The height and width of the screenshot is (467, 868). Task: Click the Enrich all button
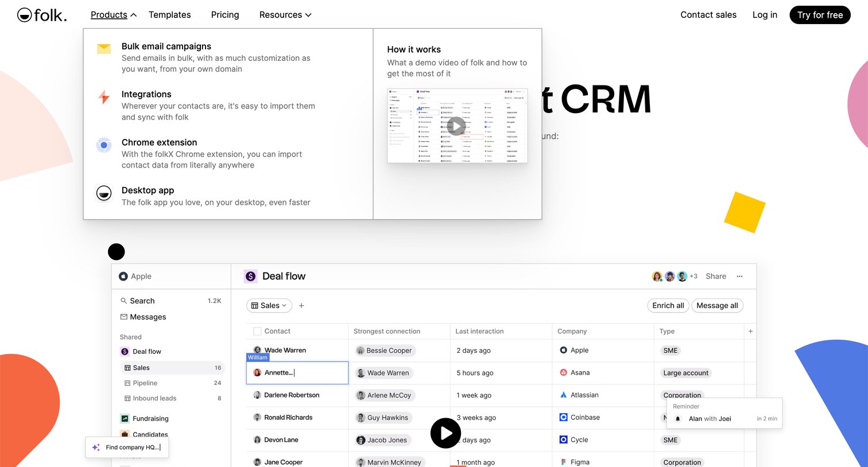click(x=668, y=306)
